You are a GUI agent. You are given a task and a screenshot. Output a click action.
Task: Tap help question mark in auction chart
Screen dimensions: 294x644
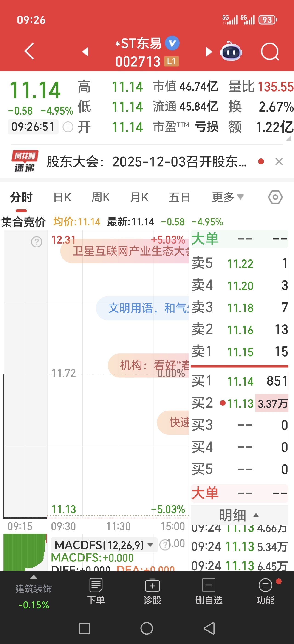(x=37, y=242)
